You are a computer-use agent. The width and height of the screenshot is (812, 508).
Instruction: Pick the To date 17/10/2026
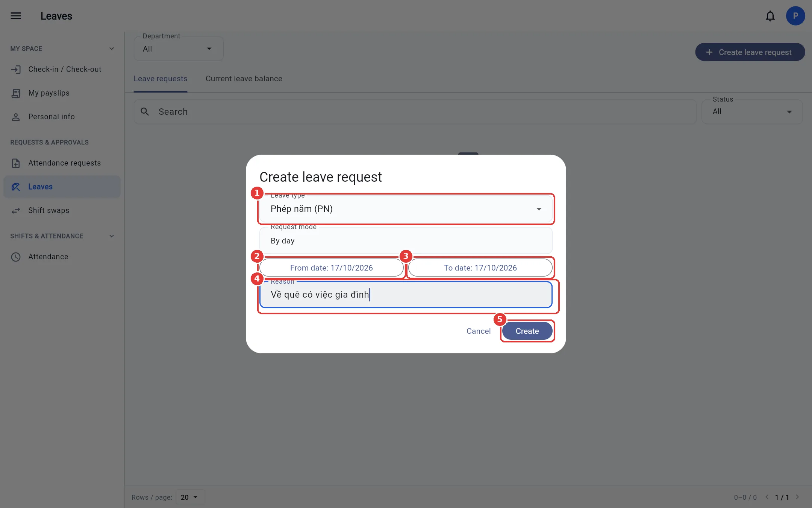(480, 268)
